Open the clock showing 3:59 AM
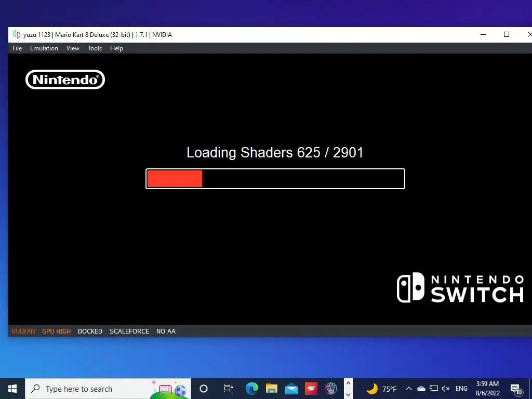 click(x=487, y=389)
